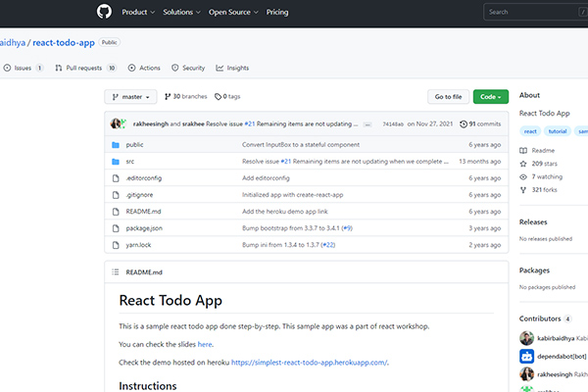The image size is (588, 392).
Task: Open kabirbaidhya contributor profile
Action: pos(556,338)
